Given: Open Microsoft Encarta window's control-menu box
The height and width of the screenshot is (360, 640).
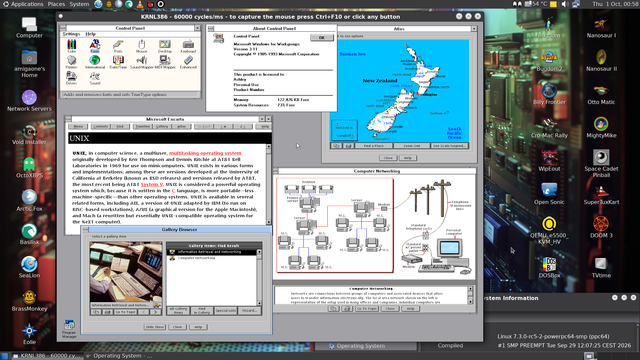Looking at the screenshot, I should tap(68, 119).
